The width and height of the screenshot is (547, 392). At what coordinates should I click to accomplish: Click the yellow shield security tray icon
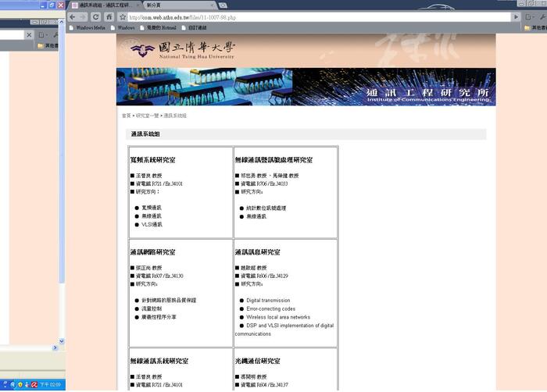click(20, 385)
